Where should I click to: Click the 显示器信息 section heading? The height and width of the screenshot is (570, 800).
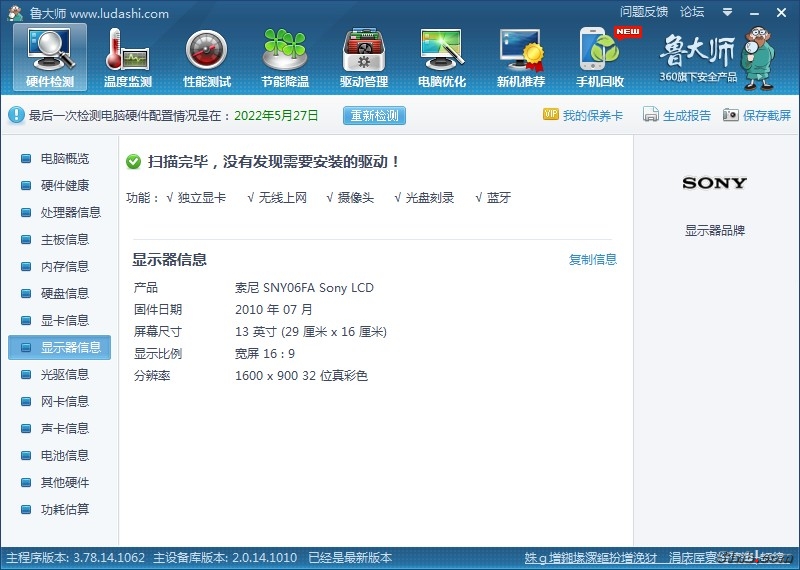click(169, 260)
